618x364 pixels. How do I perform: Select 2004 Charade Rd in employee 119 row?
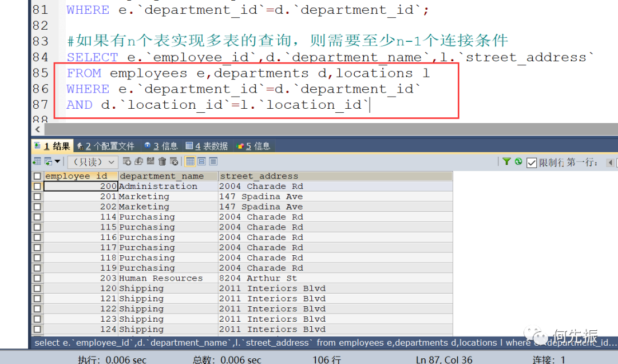pos(335,268)
